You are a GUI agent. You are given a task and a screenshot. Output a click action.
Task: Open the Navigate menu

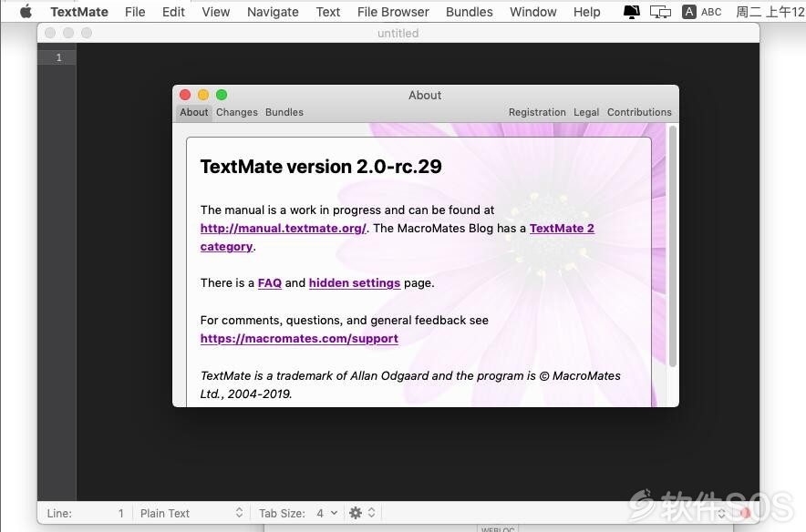[273, 12]
